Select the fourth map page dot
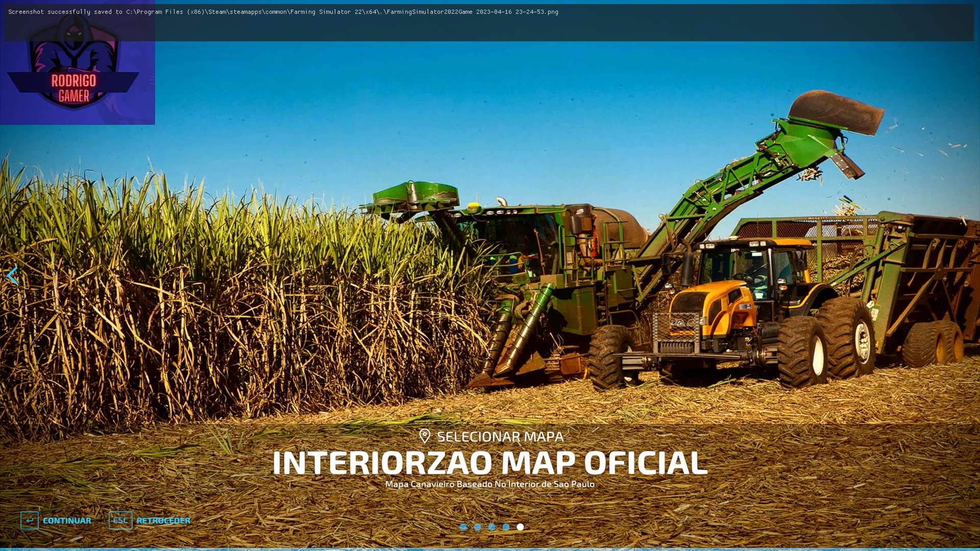The width and height of the screenshot is (980, 551). click(x=506, y=527)
